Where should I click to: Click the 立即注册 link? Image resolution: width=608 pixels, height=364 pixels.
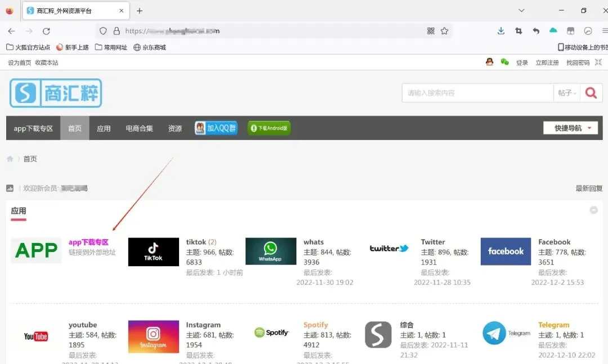point(547,62)
